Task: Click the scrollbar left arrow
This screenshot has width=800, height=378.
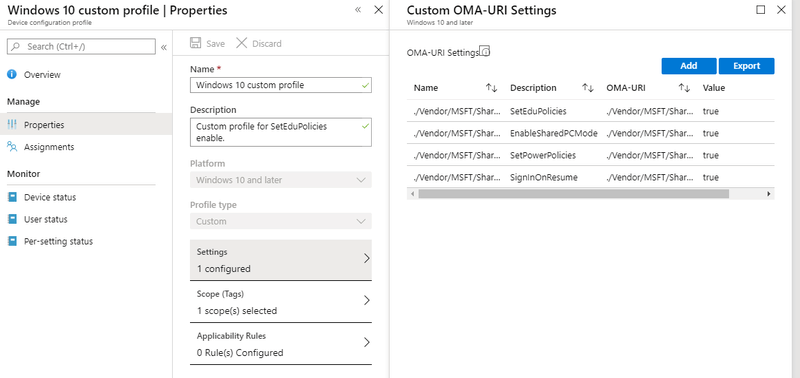Action: [x=412, y=194]
